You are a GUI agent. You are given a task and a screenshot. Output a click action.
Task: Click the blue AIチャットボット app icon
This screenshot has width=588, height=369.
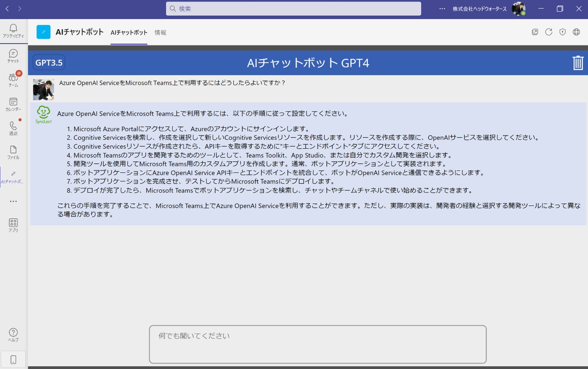point(44,32)
